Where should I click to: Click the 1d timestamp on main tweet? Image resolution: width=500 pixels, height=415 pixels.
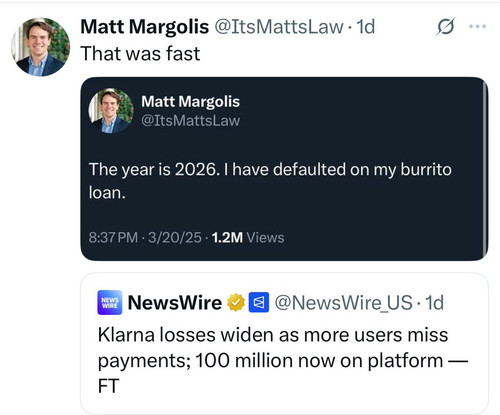point(366,27)
